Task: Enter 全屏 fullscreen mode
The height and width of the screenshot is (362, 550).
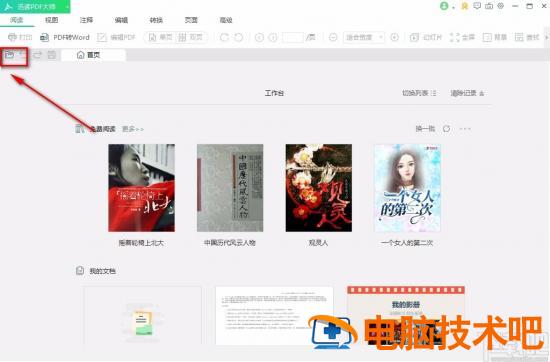Action: (x=462, y=37)
